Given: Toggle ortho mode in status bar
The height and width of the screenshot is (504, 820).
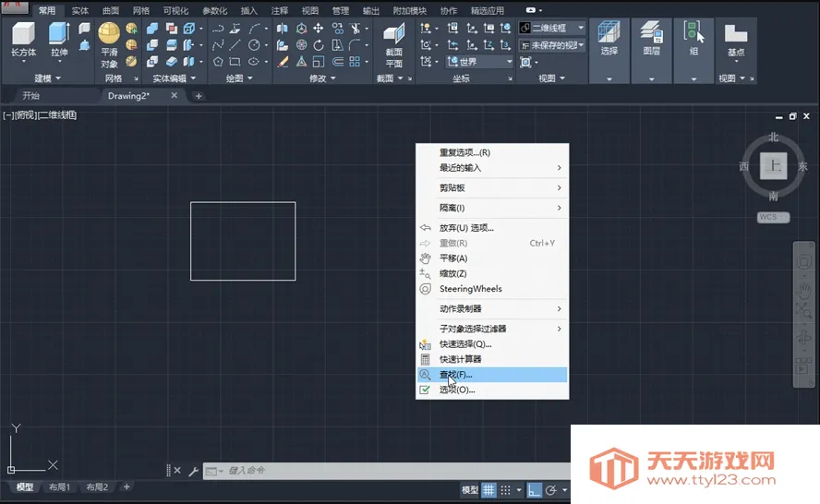Looking at the screenshot, I should pyautogui.click(x=534, y=490).
